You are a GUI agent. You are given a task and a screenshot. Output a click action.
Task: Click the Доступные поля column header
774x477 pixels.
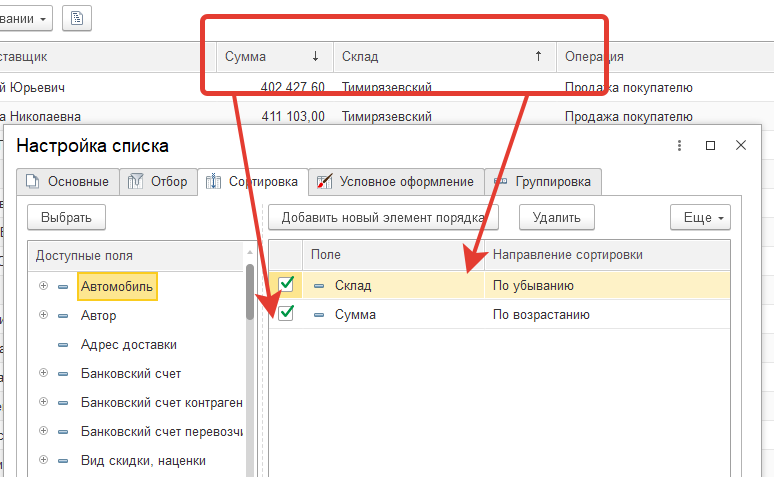pyautogui.click(x=136, y=256)
